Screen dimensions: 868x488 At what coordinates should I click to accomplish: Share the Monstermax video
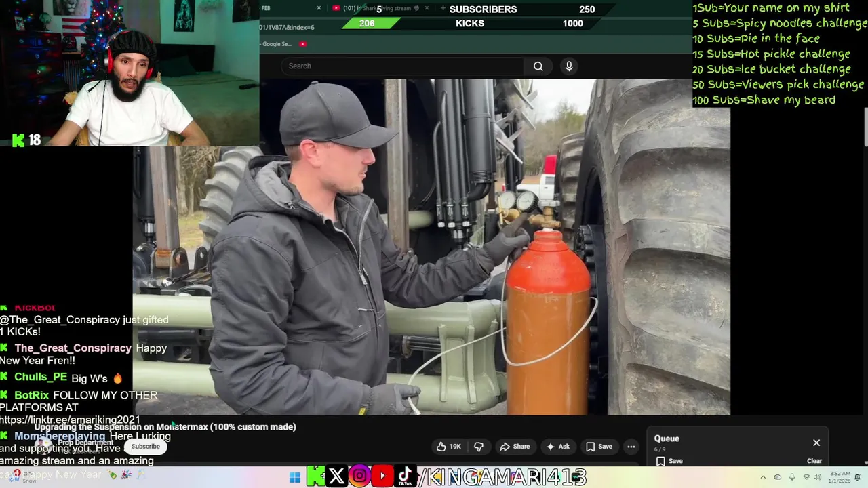[x=515, y=446]
